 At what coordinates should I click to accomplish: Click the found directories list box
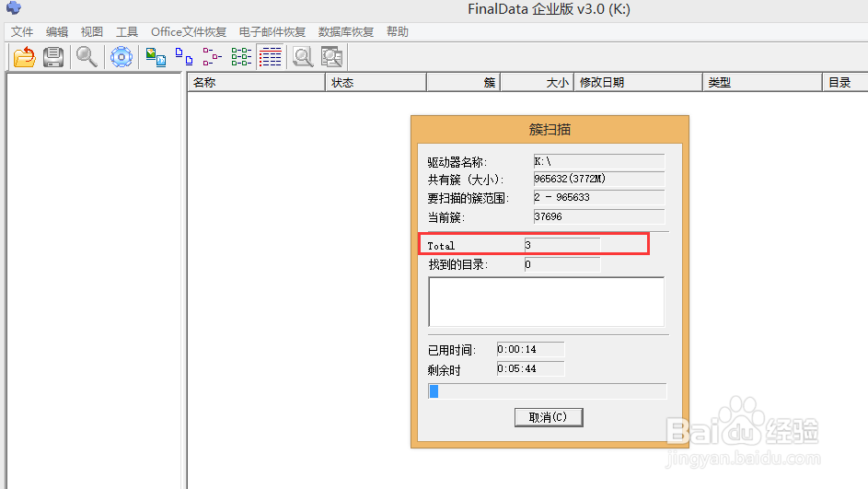pyautogui.click(x=547, y=302)
